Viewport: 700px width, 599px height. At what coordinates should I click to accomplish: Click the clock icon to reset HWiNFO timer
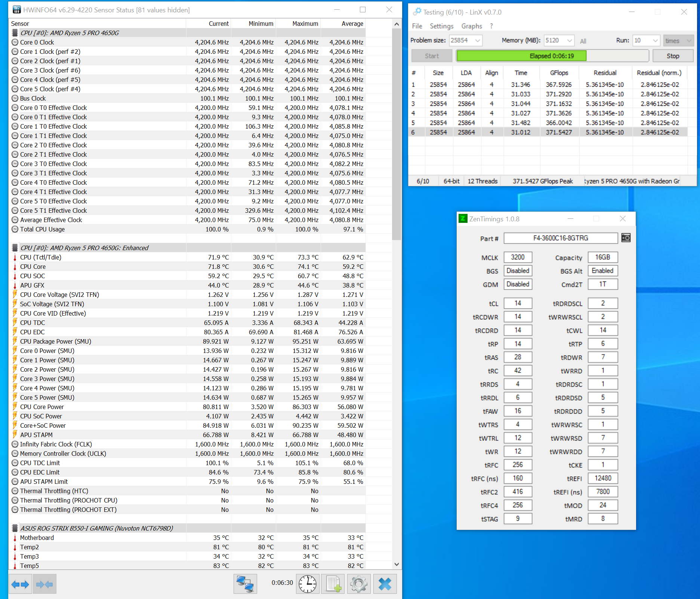point(308,584)
